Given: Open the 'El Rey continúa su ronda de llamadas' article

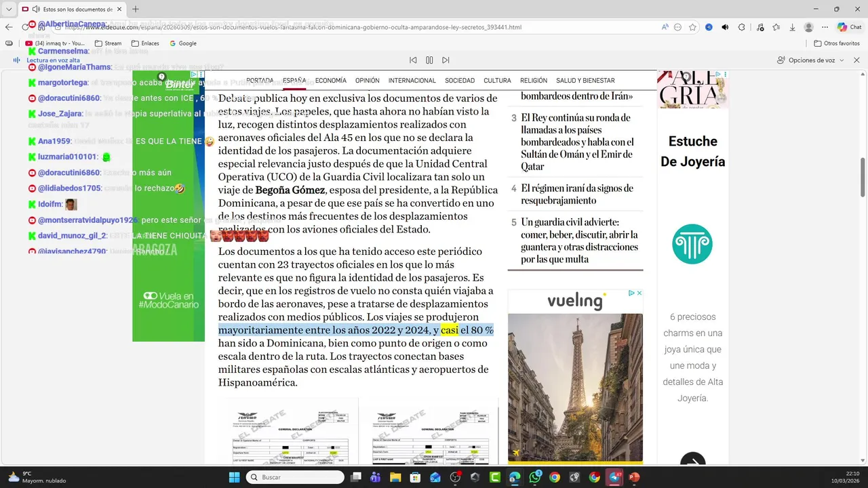Looking at the screenshot, I should click(578, 142).
